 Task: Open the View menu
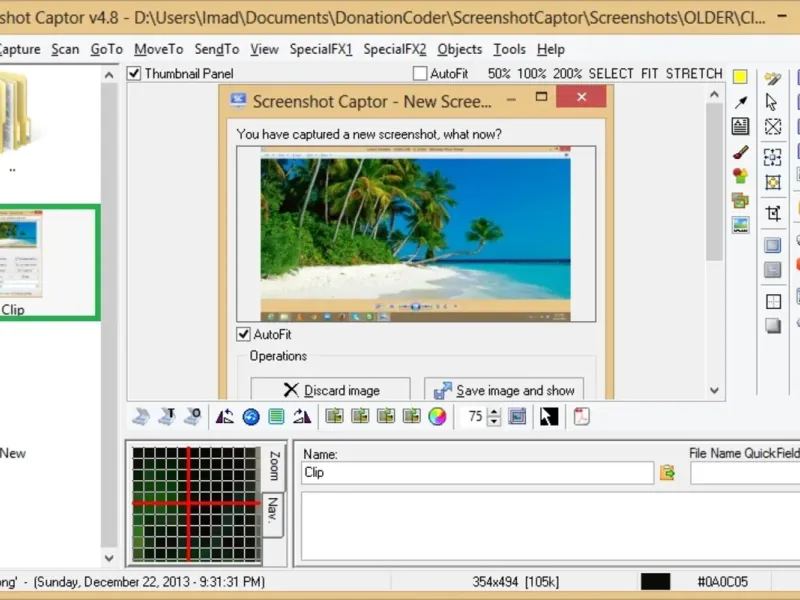click(x=264, y=49)
